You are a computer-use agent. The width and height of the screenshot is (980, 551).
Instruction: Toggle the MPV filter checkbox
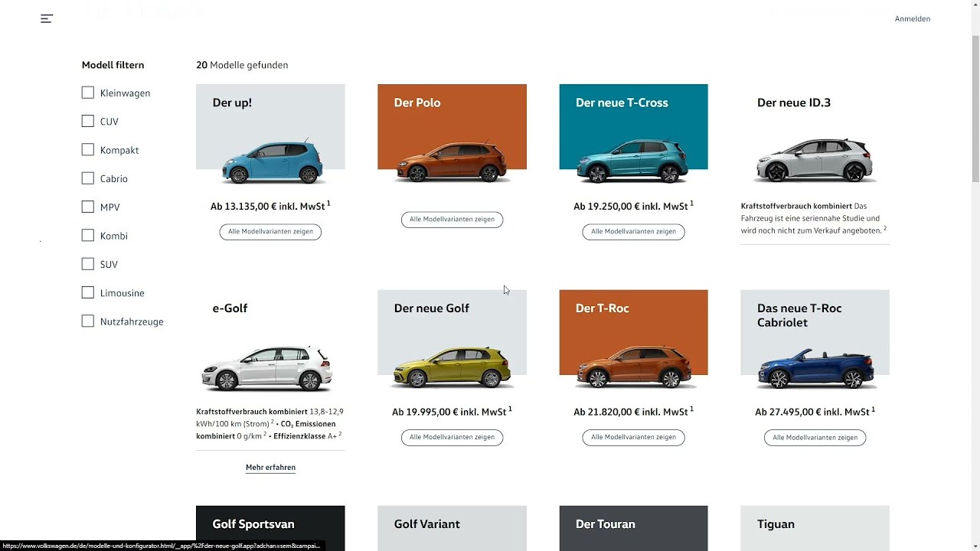(x=87, y=207)
